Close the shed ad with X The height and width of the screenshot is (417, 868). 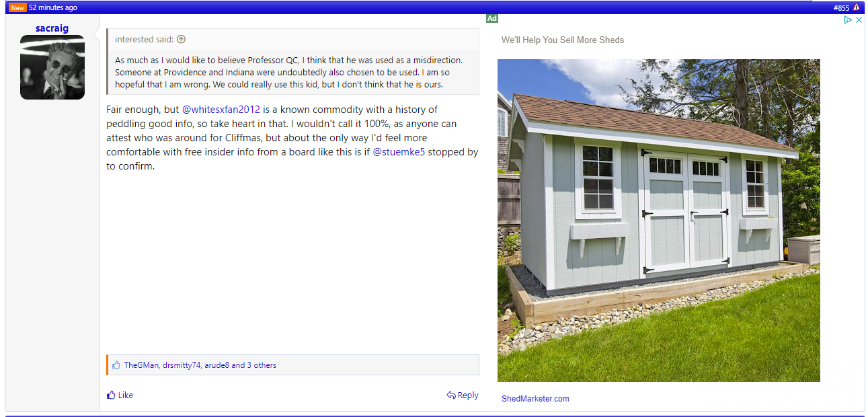tap(859, 20)
